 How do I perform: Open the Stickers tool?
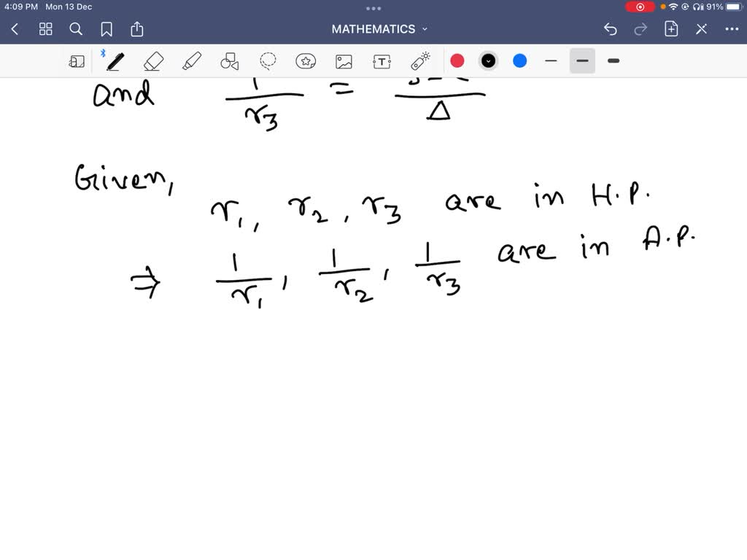[305, 61]
